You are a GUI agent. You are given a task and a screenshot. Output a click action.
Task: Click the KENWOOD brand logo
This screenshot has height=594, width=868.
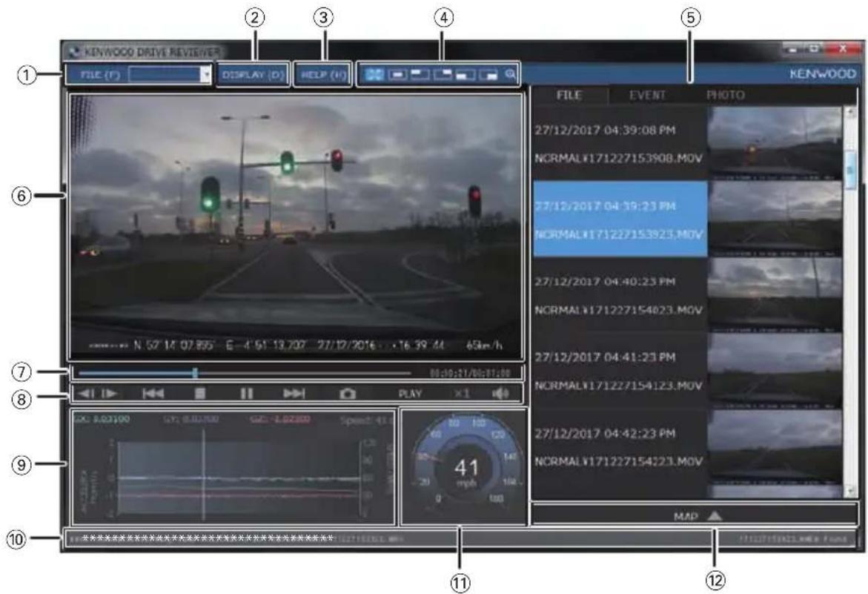[822, 74]
